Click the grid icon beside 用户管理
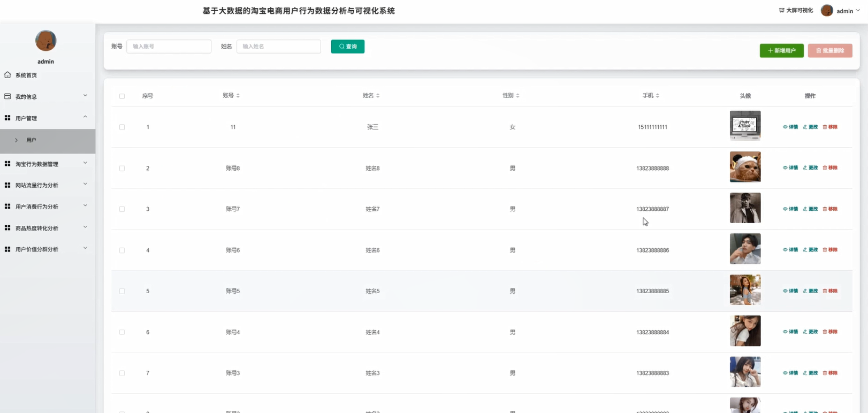Screen dimensions: 868x413 click(7, 118)
